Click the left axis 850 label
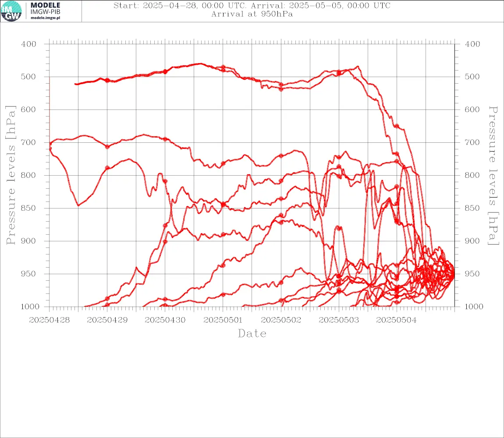504x438 pixels. (28, 208)
